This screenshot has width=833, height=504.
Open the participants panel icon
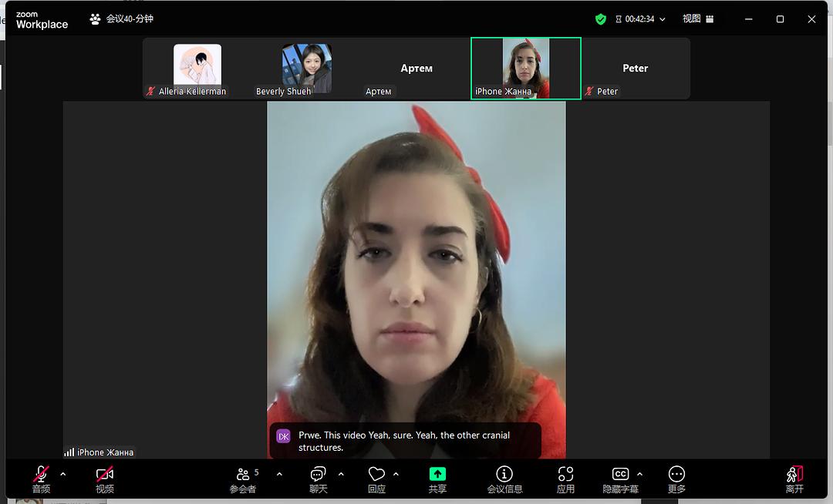click(x=243, y=475)
